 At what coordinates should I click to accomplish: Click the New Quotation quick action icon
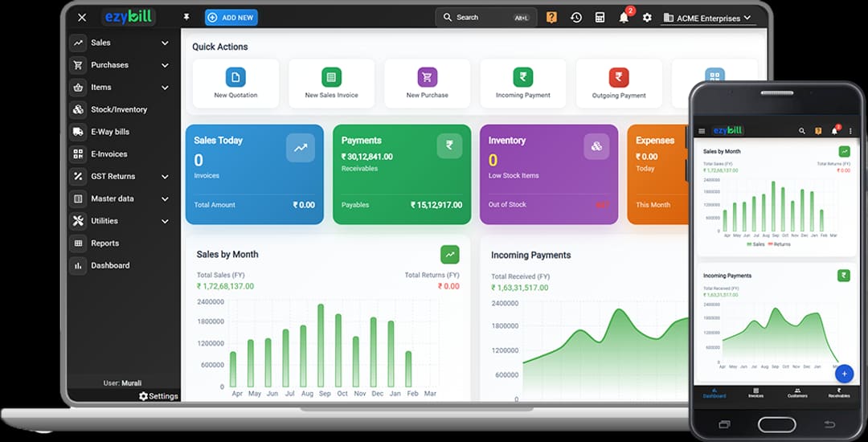pos(235,78)
